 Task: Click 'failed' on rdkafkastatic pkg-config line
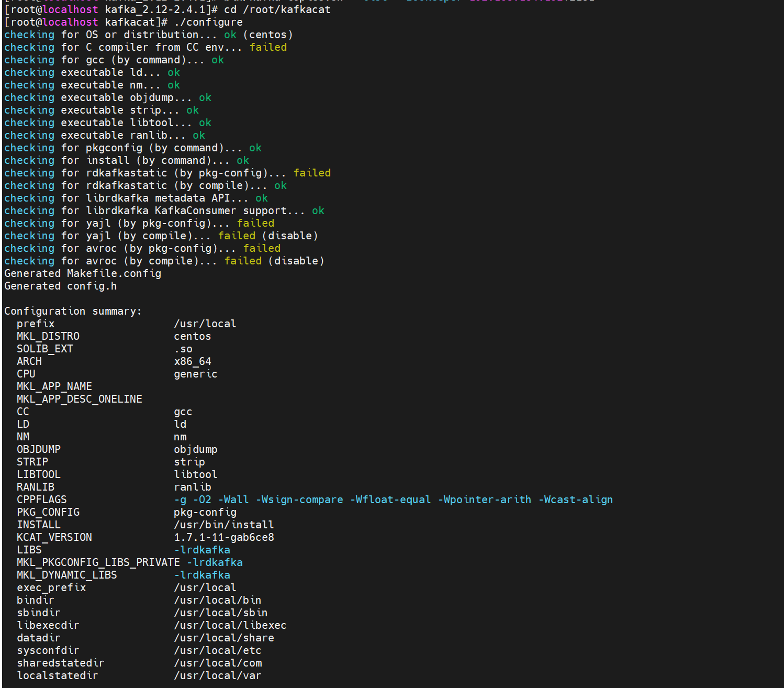(x=312, y=173)
